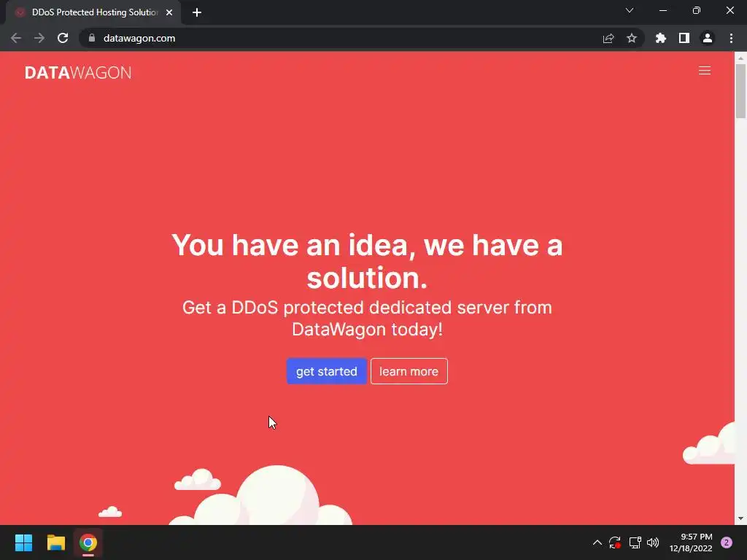Click the scrollbar up arrow
The image size is (747, 560).
(x=740, y=58)
